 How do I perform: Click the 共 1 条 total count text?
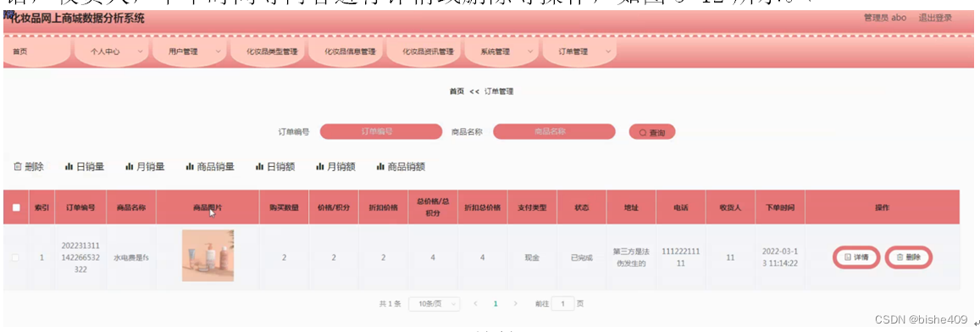390,304
